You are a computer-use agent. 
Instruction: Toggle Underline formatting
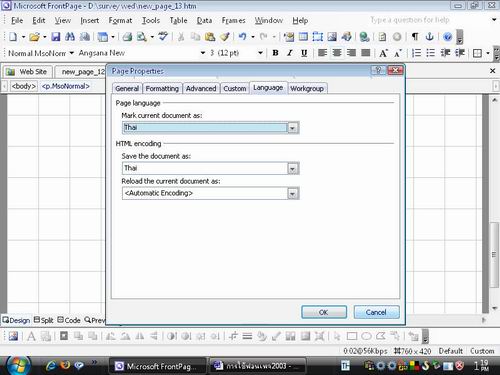(304, 53)
